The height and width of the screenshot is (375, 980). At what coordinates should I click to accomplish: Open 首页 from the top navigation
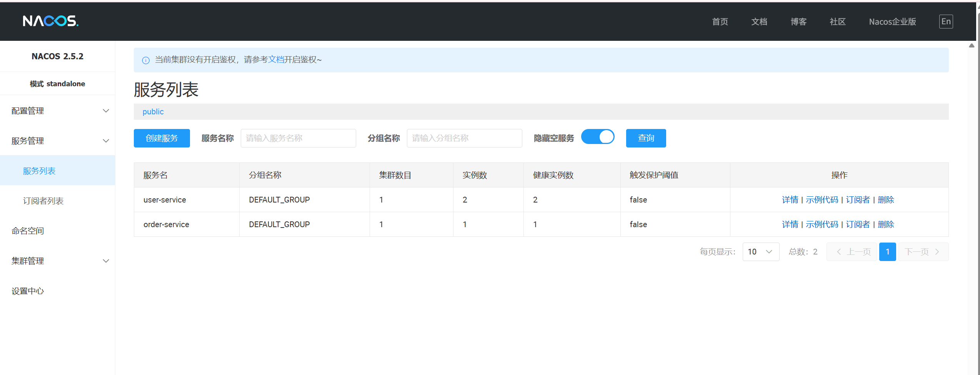click(720, 22)
